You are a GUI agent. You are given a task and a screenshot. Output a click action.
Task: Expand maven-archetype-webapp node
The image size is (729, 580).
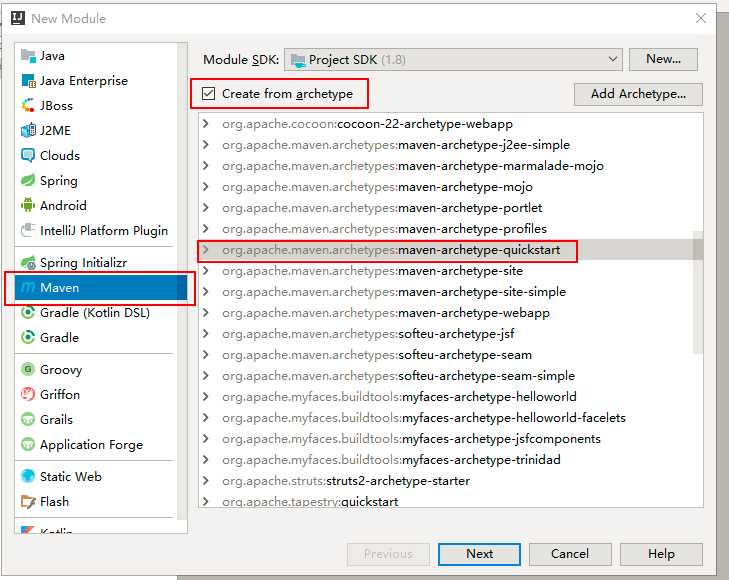205,313
